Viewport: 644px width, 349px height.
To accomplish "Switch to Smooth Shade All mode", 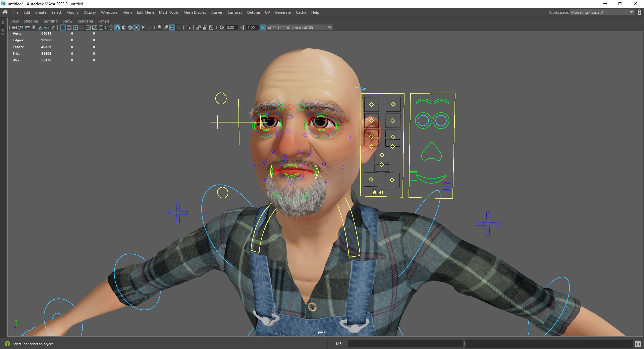I will coord(117,28).
